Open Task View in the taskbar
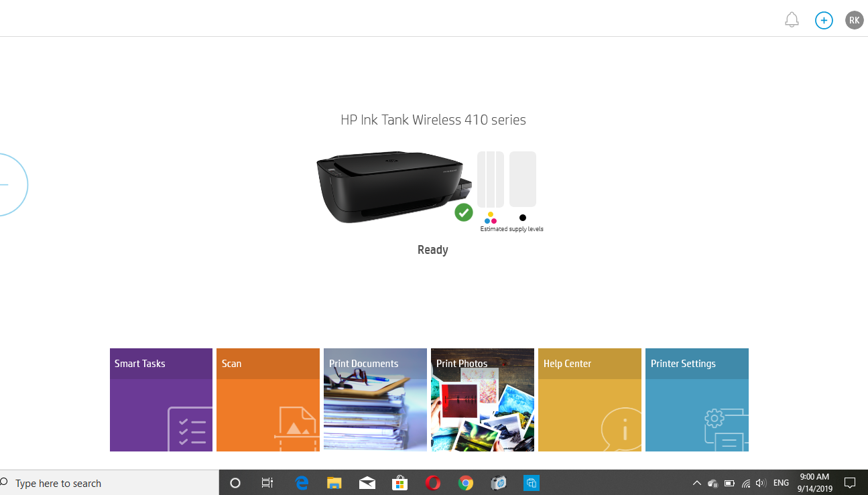This screenshot has width=868, height=495. (267, 483)
